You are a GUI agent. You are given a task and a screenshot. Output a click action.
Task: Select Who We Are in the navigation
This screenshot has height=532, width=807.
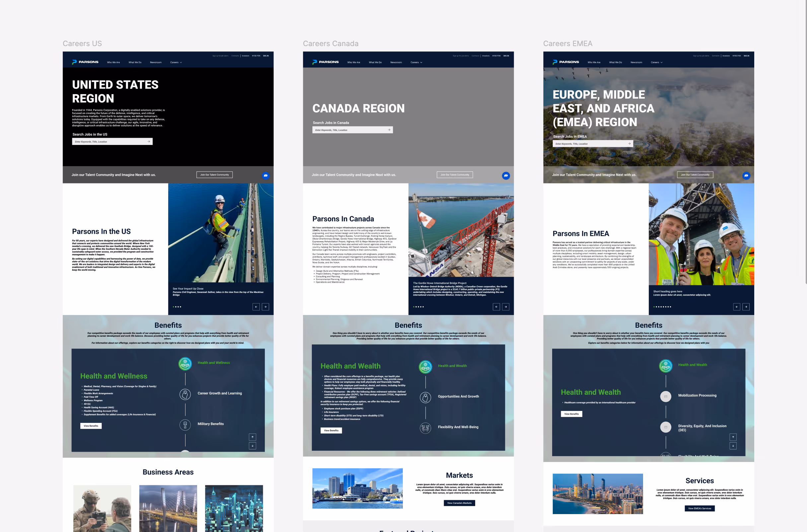pyautogui.click(x=113, y=62)
